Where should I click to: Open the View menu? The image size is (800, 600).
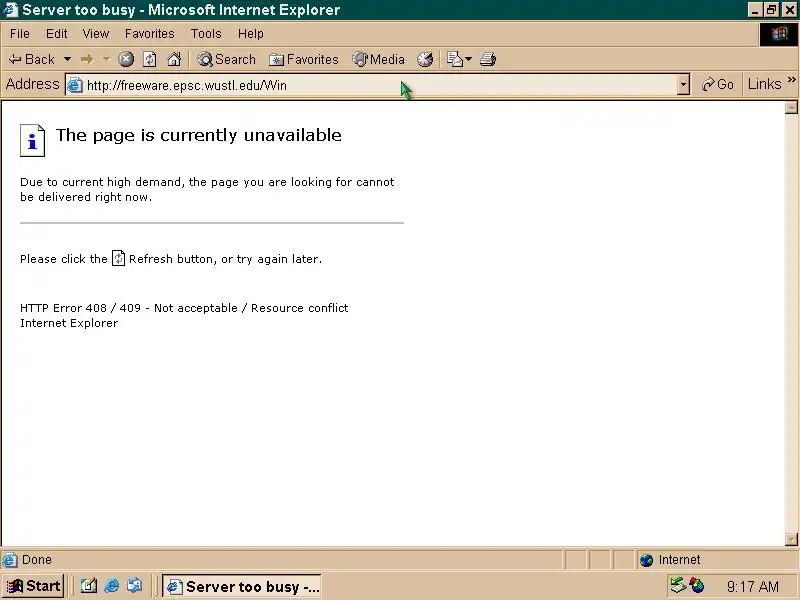[96, 34]
